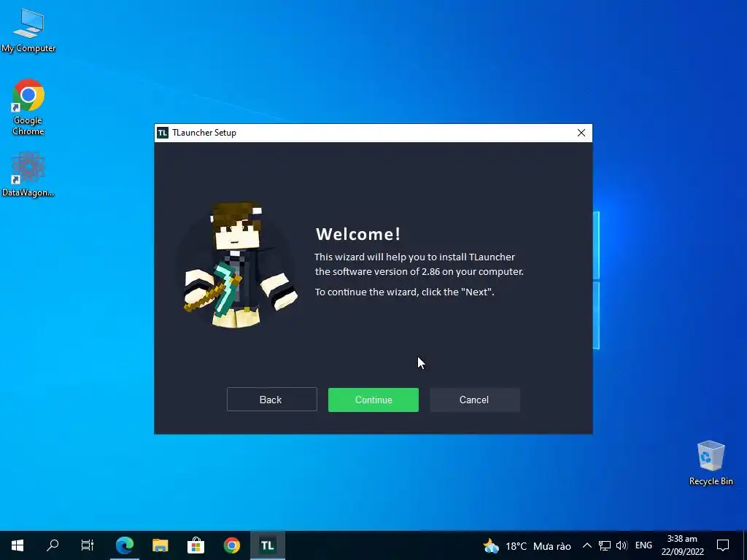Screen dimensions: 747x560
Task: Open the notification center icon
Action: tap(723, 545)
